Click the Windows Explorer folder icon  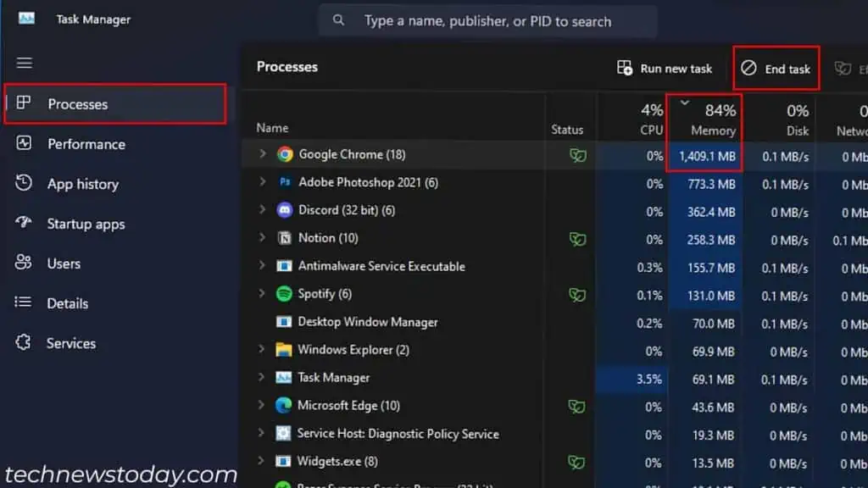[x=284, y=350]
